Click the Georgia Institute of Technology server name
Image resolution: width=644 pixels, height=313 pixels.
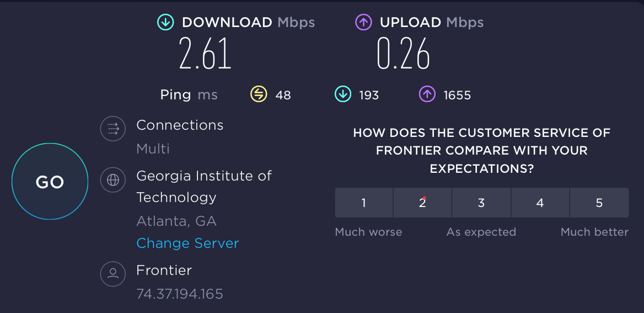[x=203, y=186]
